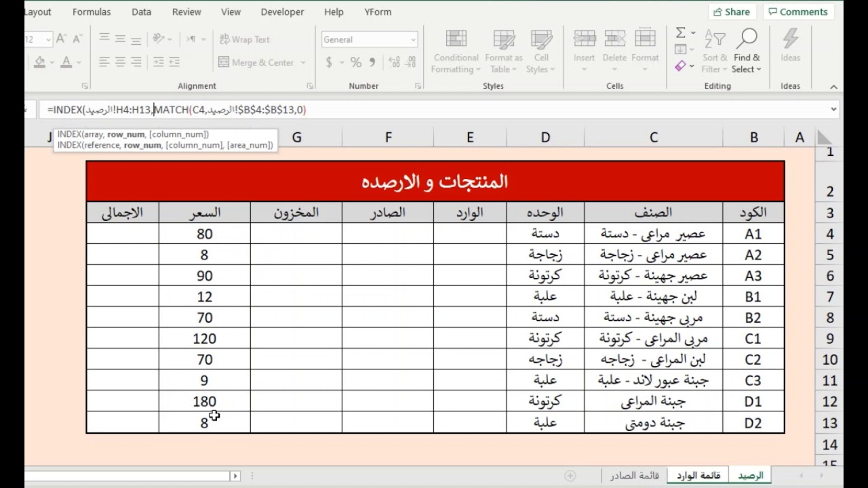Viewport: 868px width, 488px height.
Task: Add a new sheet with the plus icon
Action: pyautogui.click(x=570, y=476)
